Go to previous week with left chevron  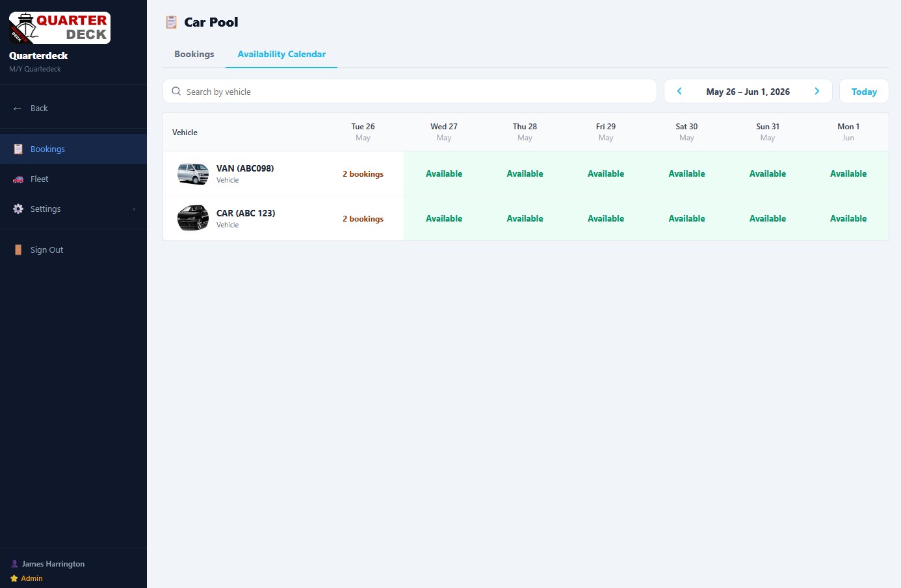click(x=679, y=92)
